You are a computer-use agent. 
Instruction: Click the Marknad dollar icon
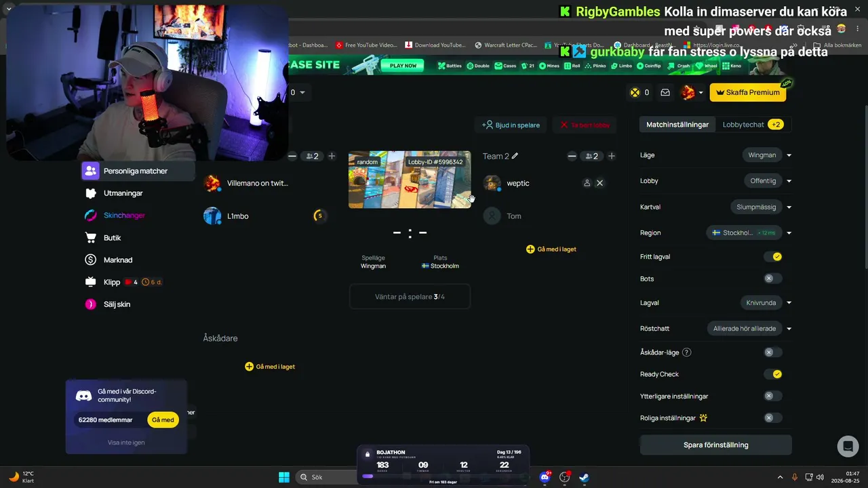coord(91,260)
